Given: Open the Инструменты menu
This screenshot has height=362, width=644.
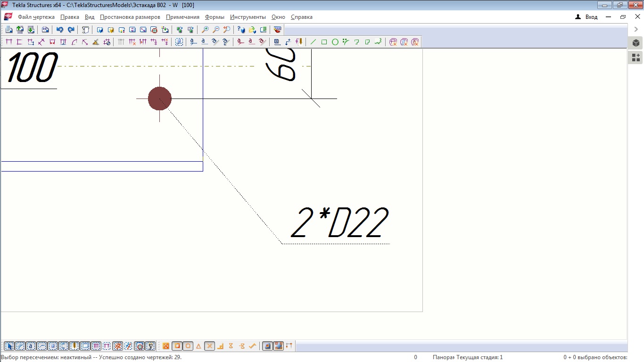Looking at the screenshot, I should pos(248,17).
